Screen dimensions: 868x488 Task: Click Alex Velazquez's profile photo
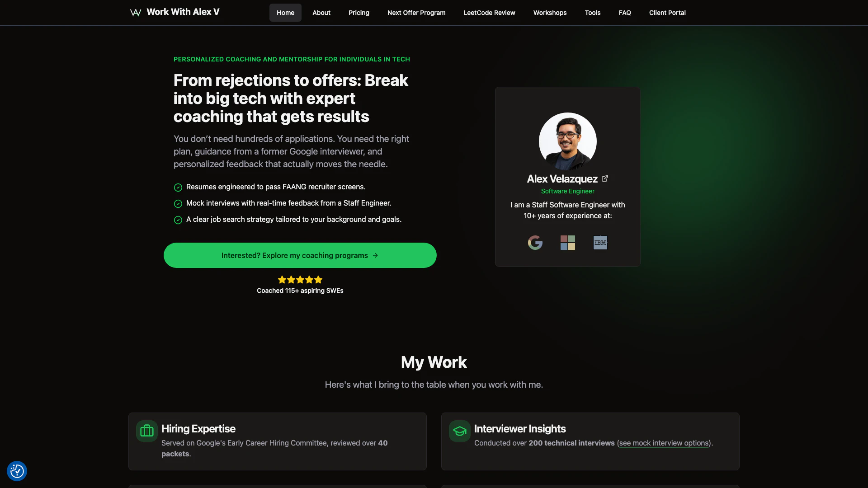(x=568, y=141)
